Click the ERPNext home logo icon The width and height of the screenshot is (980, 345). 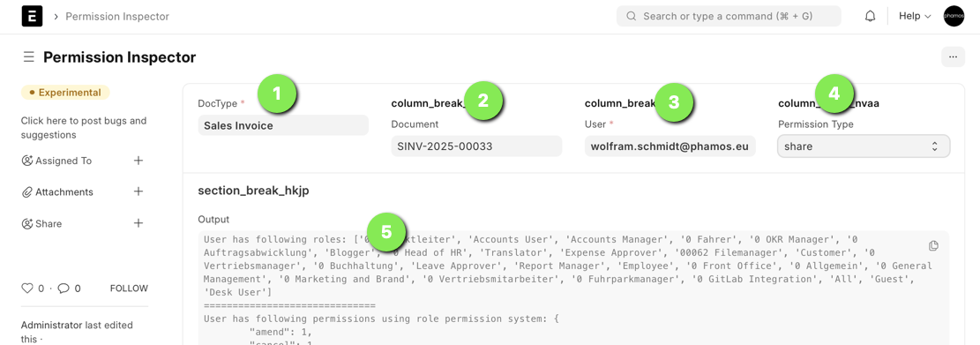[x=32, y=16]
